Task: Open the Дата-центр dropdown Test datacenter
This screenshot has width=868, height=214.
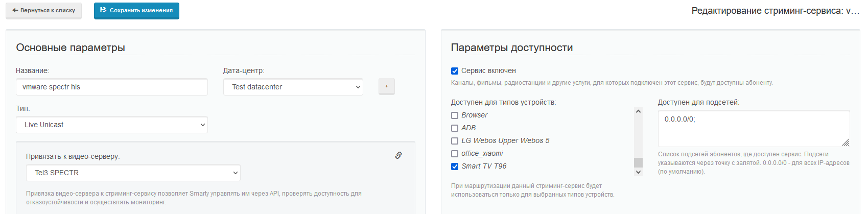Action: 293,87
